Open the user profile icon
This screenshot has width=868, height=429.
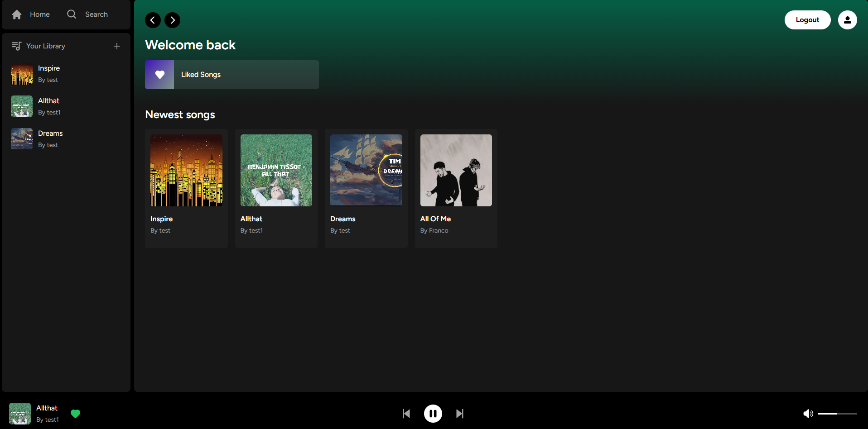(x=847, y=20)
